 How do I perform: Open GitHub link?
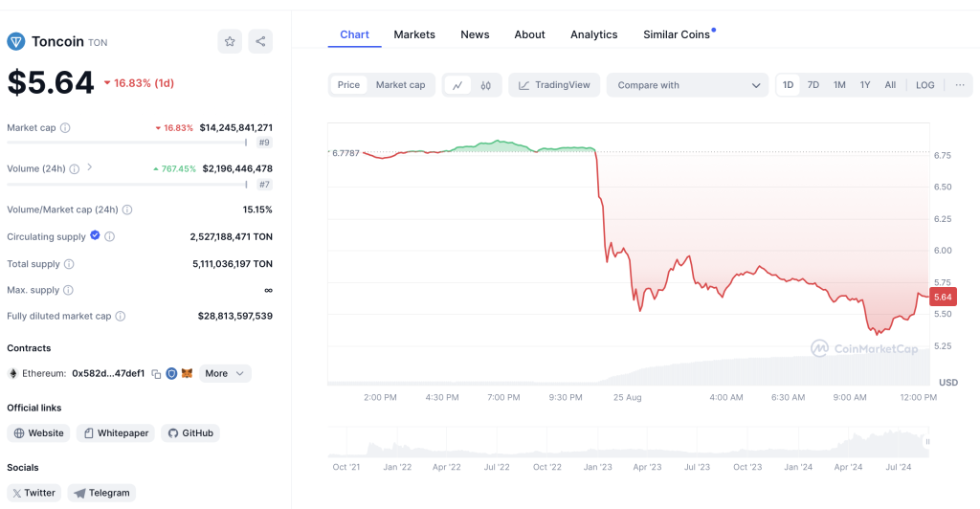point(190,432)
